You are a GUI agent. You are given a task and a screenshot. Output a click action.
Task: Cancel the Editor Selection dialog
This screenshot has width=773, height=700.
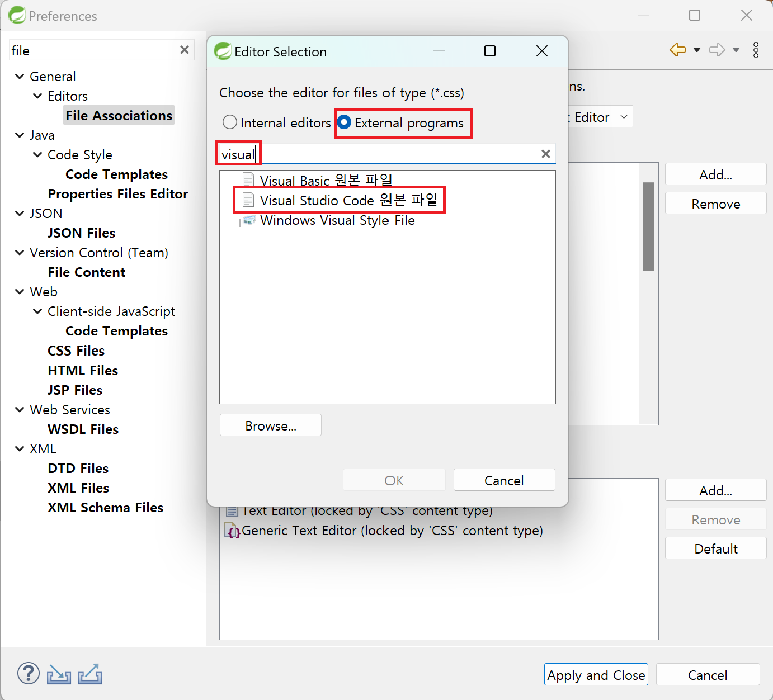(505, 480)
